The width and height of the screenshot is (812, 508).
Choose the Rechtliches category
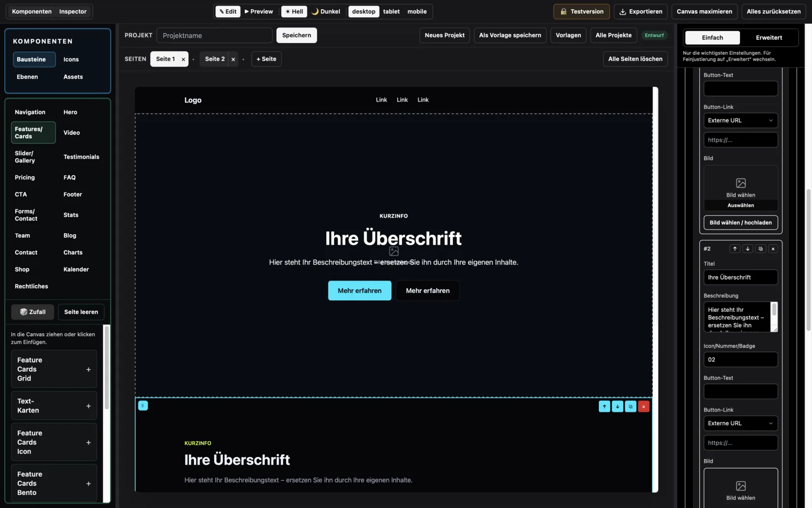click(31, 287)
